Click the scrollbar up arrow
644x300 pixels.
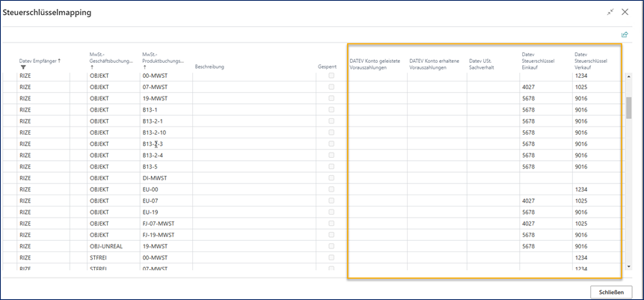pos(629,76)
